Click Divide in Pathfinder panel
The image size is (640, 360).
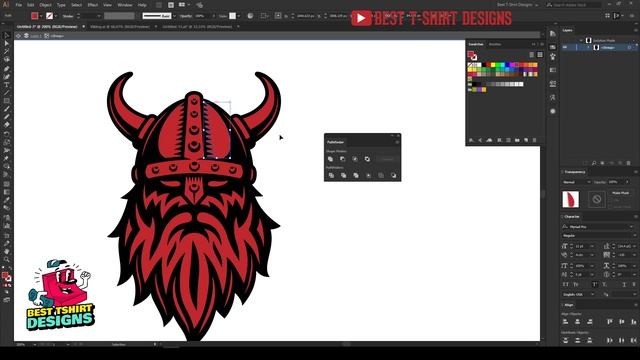click(331, 176)
